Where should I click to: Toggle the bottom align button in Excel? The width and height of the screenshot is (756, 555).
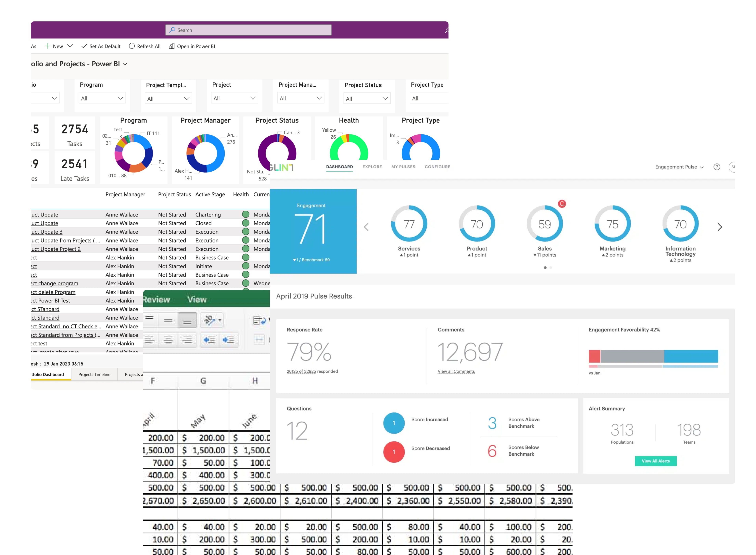[x=187, y=320]
